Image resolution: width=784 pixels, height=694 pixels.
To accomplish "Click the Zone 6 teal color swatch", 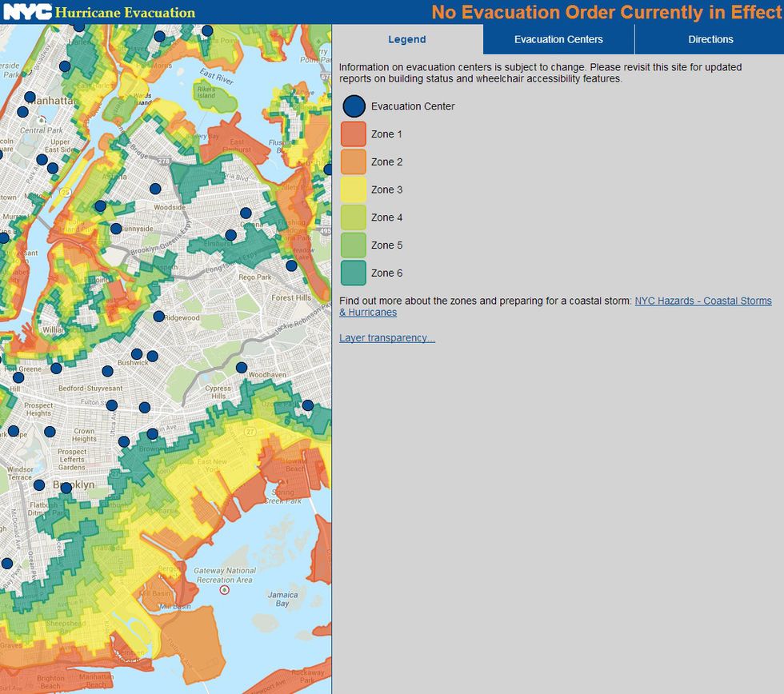I will pos(354,273).
